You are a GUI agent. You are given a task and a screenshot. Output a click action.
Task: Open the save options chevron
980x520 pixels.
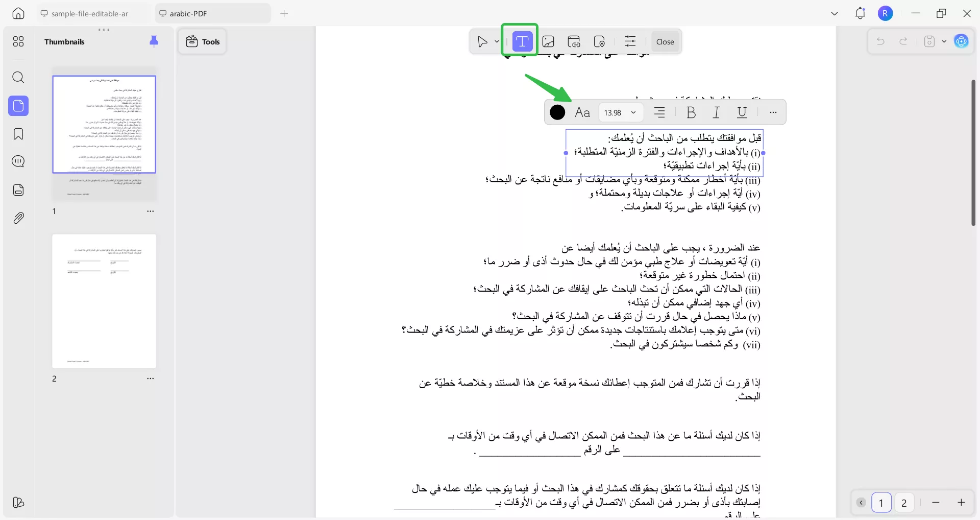(944, 41)
